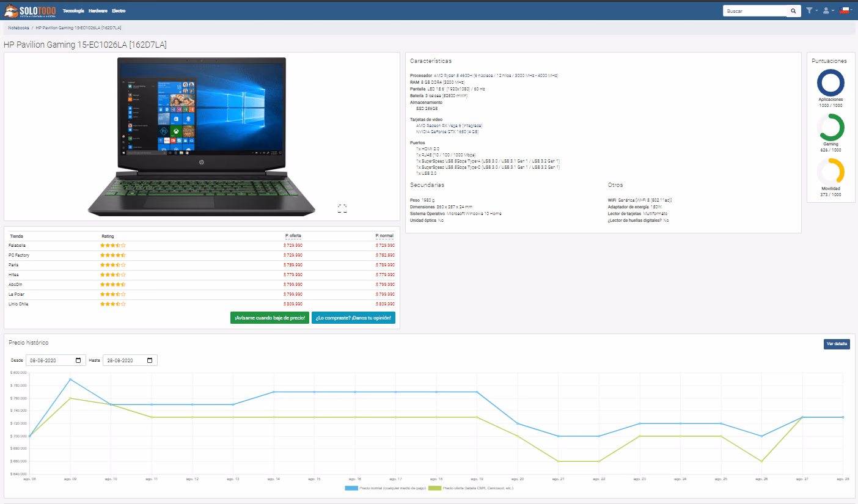Click the ago. 09 normal price peak point

70,379
